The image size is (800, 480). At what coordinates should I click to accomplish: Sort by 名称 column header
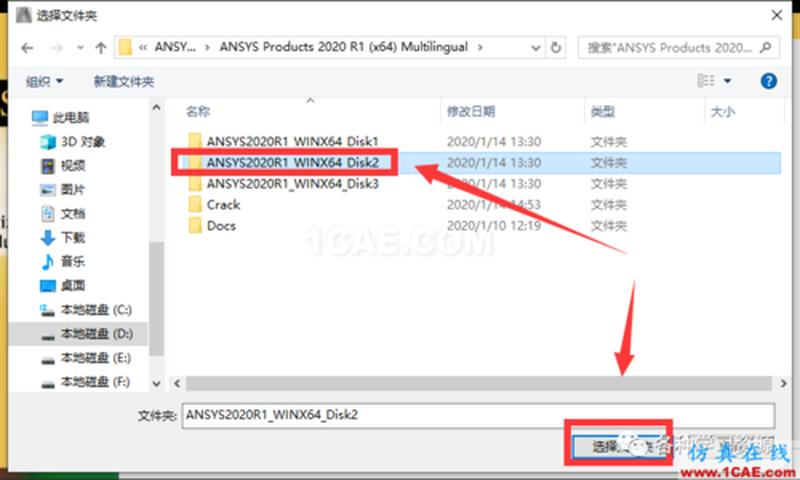pos(198,111)
